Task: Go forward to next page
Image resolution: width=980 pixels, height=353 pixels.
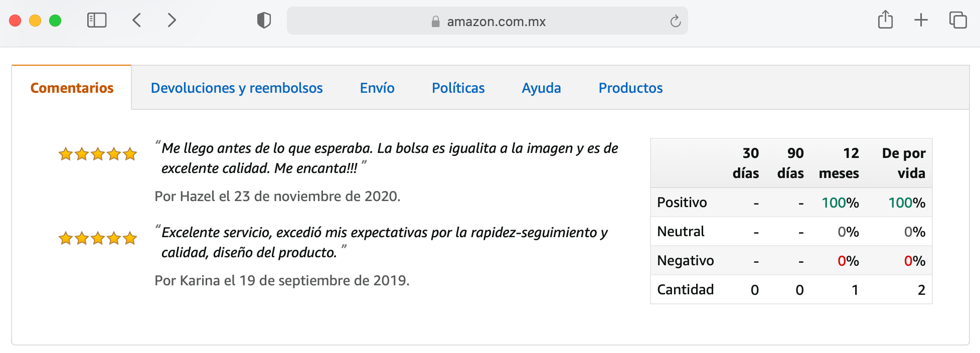Action: pyautogui.click(x=172, y=21)
